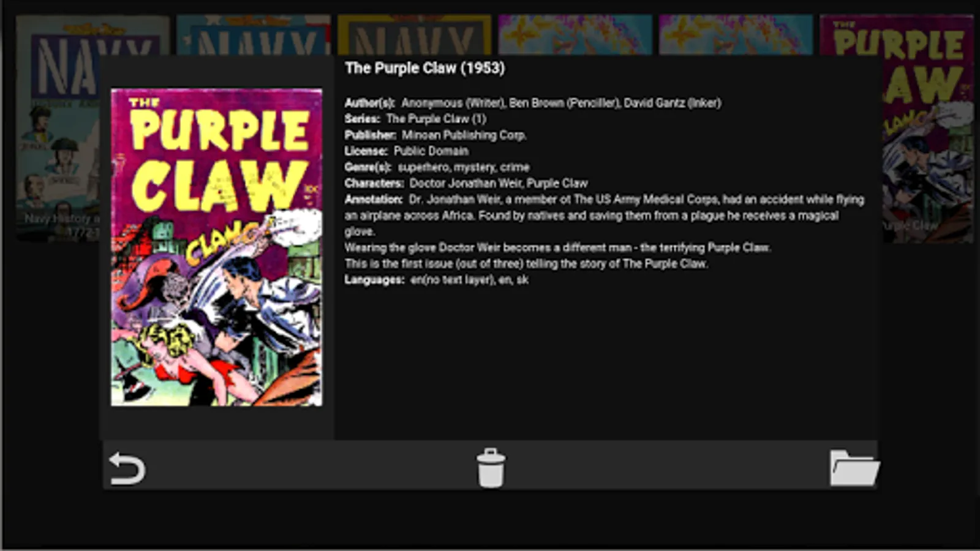Click the Publisher Minoan Publishing Corp. entry
This screenshot has width=980, height=551.
pyautogui.click(x=435, y=135)
